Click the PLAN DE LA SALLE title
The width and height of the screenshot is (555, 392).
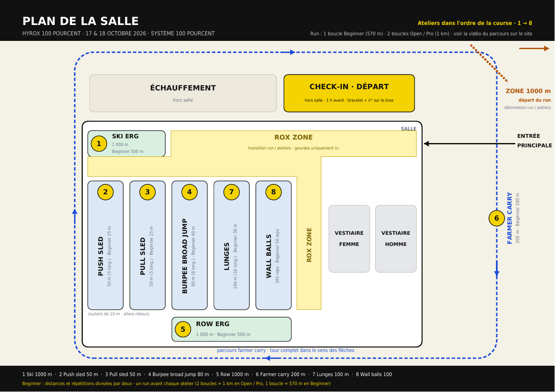coord(81,21)
